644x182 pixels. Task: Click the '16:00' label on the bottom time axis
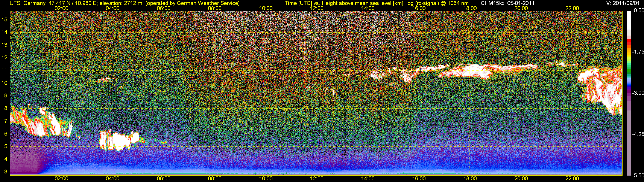point(419,179)
